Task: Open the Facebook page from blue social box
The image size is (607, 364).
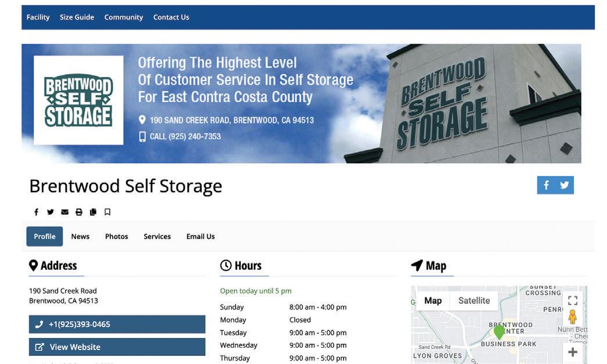Action: [546, 185]
